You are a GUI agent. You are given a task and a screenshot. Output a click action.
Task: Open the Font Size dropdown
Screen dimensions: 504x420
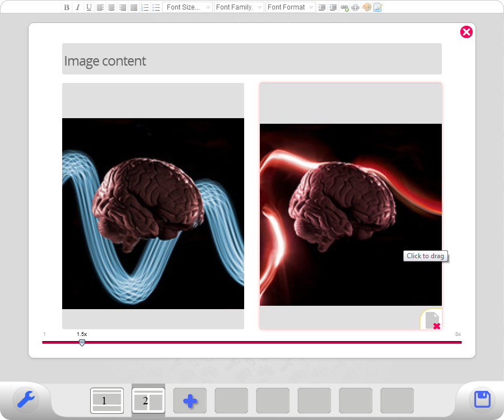(x=188, y=7)
